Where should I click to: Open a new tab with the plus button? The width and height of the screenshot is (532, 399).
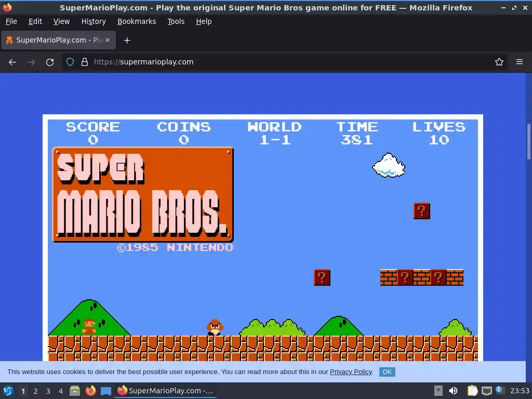coord(127,41)
